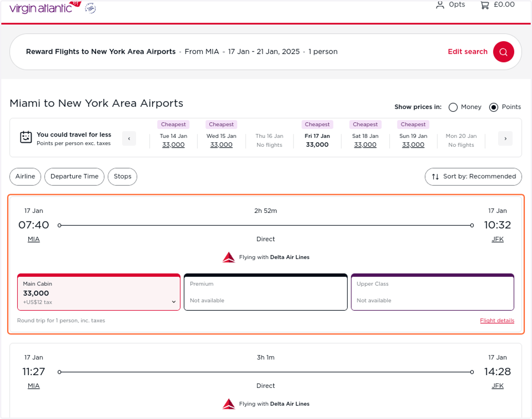Open Sort by: Recommended dropdown

pos(473,176)
